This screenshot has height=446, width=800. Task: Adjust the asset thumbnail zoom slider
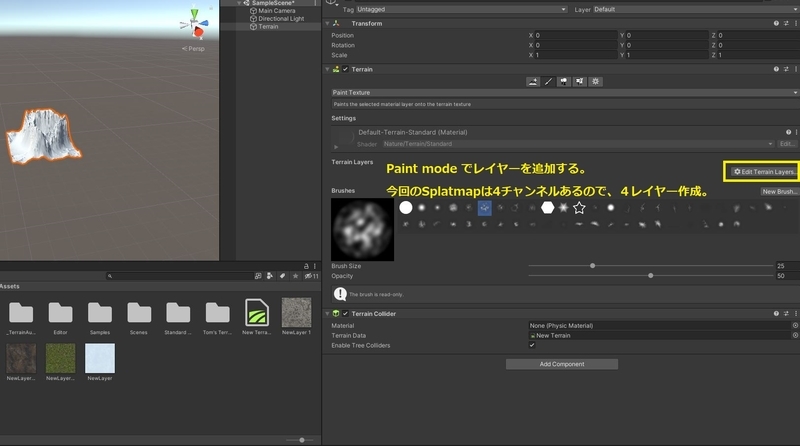pos(302,440)
